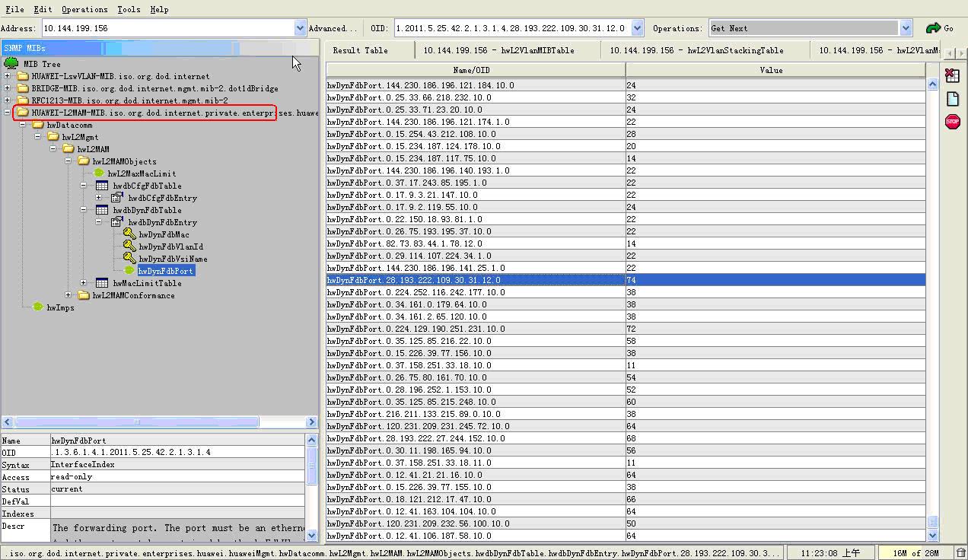Expand the HUAWEI-LswVLAN-MIB tree node
The image size is (968, 560).
(8, 76)
